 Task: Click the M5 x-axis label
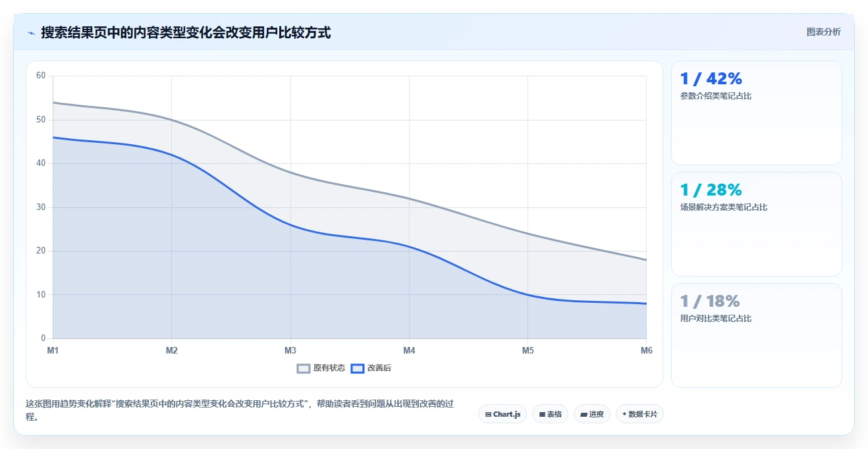(528, 350)
